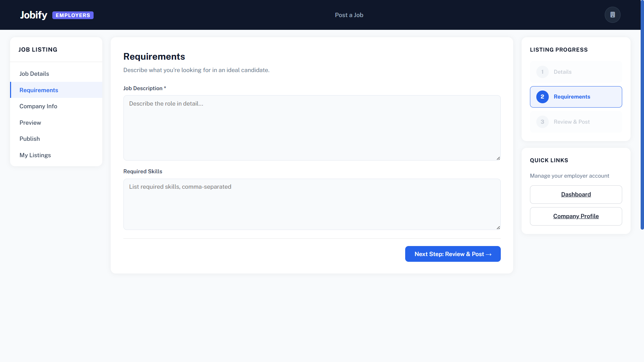Click the 'Required Skills' label
This screenshot has height=362, width=644.
[x=143, y=172]
